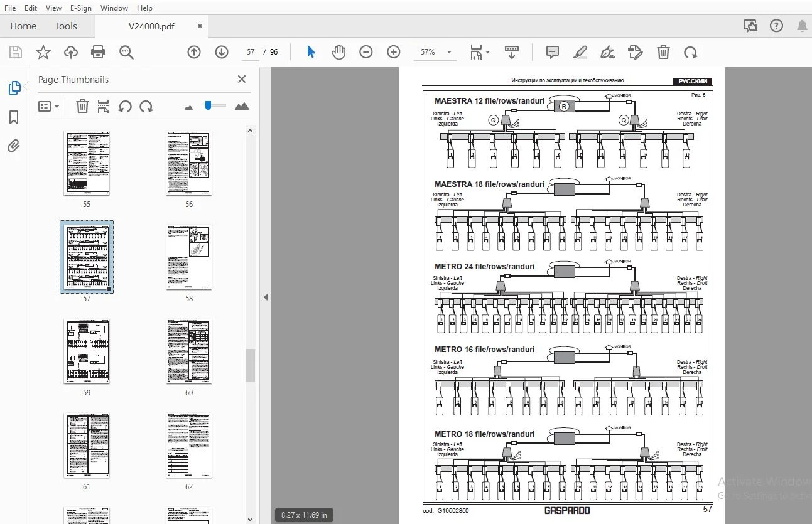Open the notifications bell

pos(802,26)
